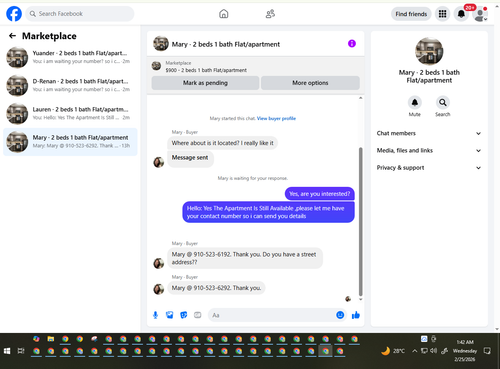Click Windows Start button on taskbar
Screen dimensions: 500x369
pyautogui.click(x=7, y=351)
